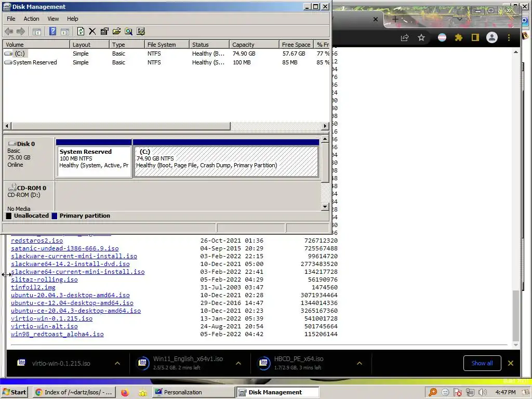Open the redstaros2.iso link
Viewport: 532px width, 399px height.
[x=37, y=241]
